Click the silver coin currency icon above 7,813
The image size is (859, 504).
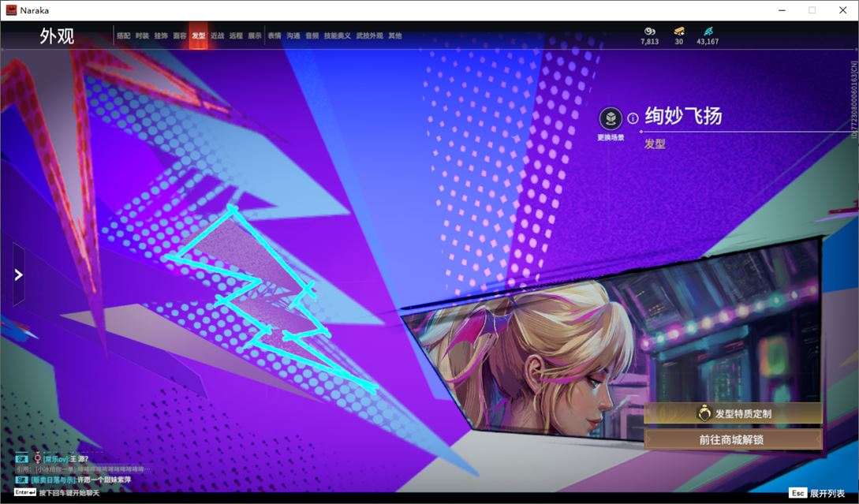pyautogui.click(x=650, y=32)
